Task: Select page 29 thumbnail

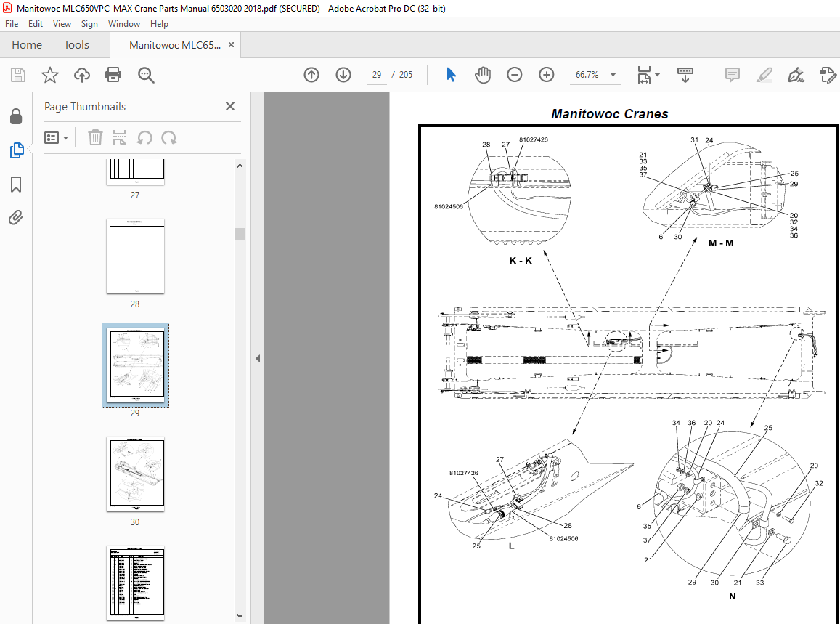Action: click(x=136, y=365)
